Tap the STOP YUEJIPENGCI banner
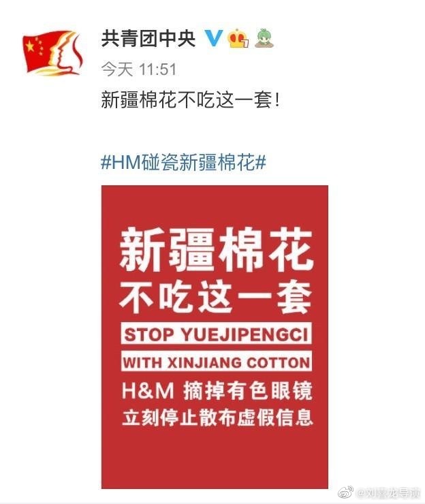The width and height of the screenshot is (425, 504). 217,334
